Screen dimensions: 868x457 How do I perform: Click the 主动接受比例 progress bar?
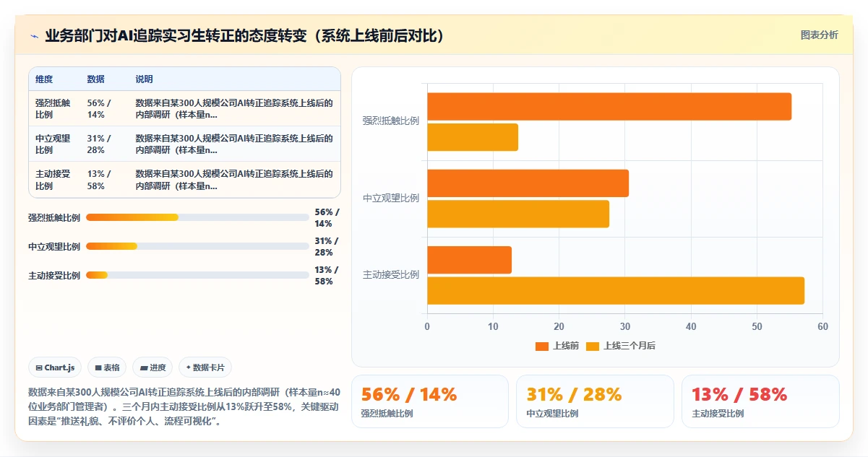tap(197, 275)
